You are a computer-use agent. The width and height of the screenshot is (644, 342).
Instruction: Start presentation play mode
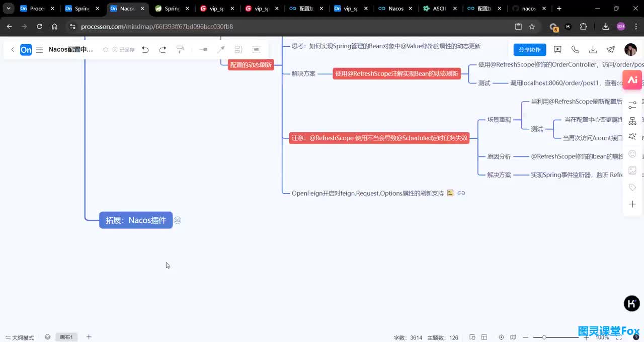(557, 50)
